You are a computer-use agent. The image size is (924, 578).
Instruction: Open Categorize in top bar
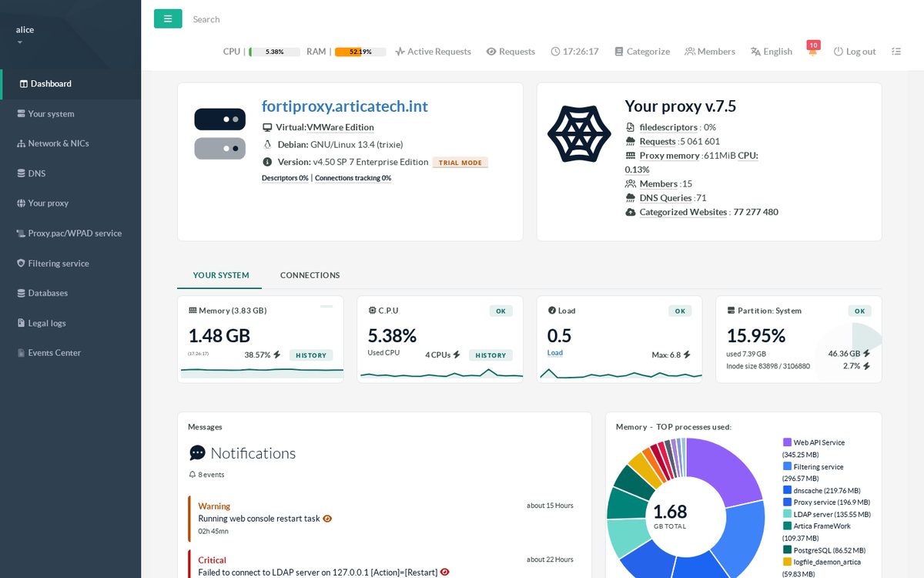click(642, 52)
